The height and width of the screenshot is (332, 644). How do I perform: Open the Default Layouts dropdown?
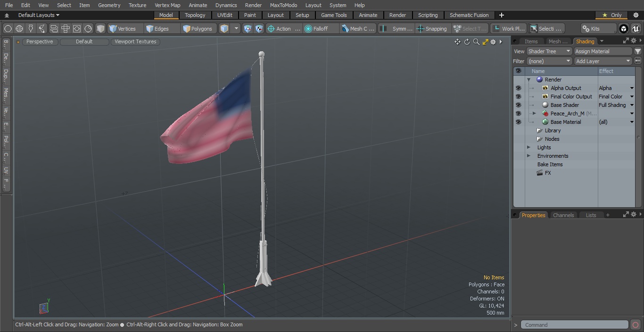[x=39, y=15]
